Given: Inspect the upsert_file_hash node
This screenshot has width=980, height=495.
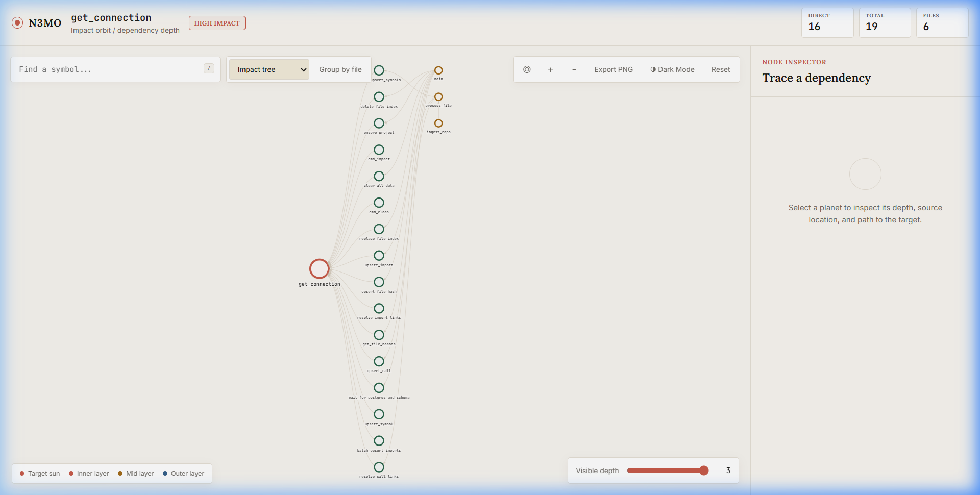Looking at the screenshot, I should click(379, 282).
